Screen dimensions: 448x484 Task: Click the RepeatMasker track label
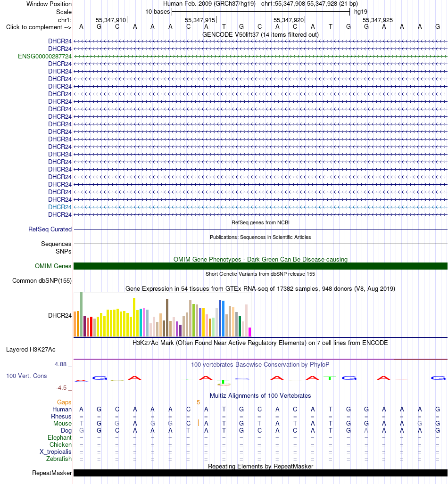52,473
